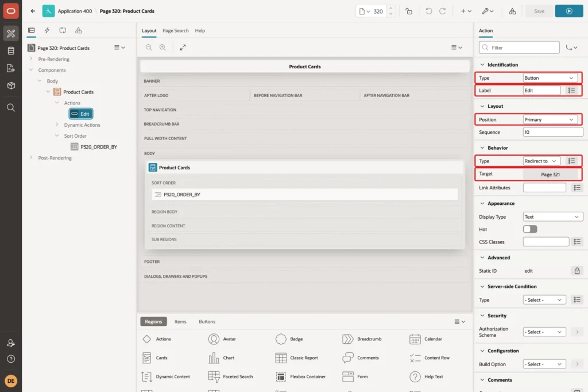
Task: Open the Identification Type dropdown
Action: coord(549,78)
